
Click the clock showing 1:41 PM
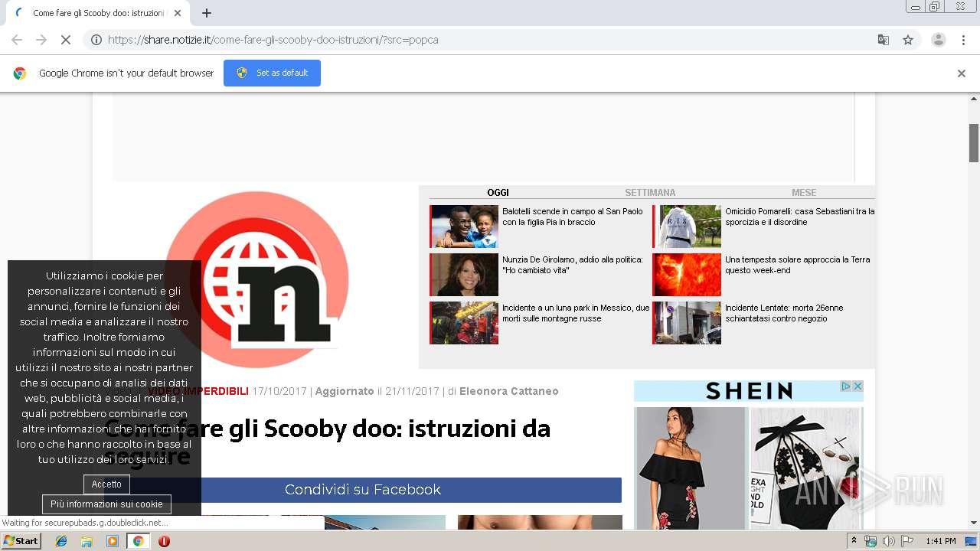(940, 541)
